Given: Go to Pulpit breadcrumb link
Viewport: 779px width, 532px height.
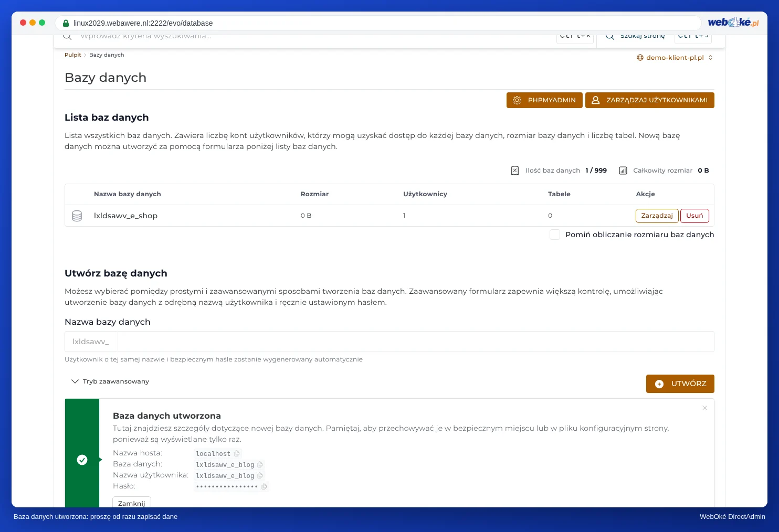Looking at the screenshot, I should [x=73, y=55].
